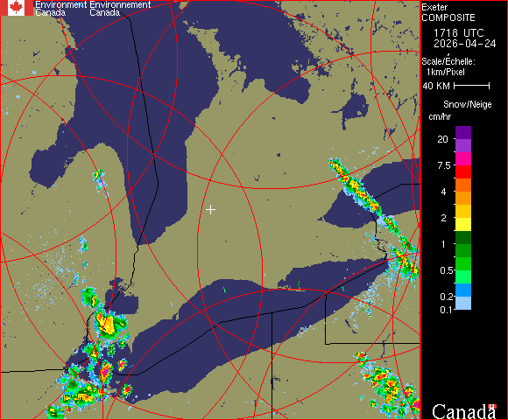Select the red 7.5 cm/hr legend color

point(463,171)
